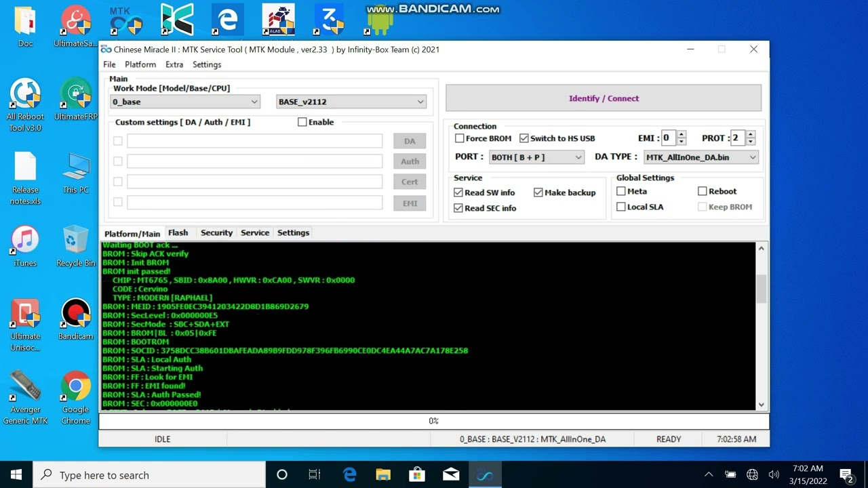This screenshot has height=488, width=868.
Task: Open the Doc folder on desktop
Action: (x=25, y=27)
